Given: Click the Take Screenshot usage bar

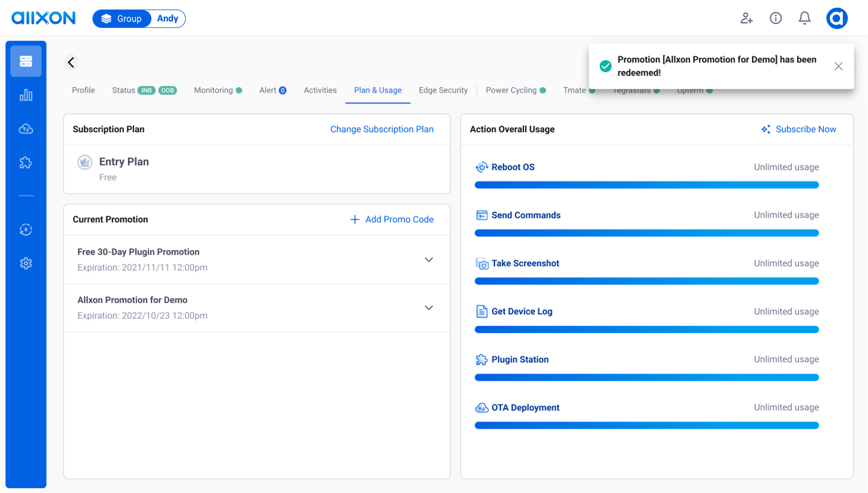Looking at the screenshot, I should [x=647, y=281].
